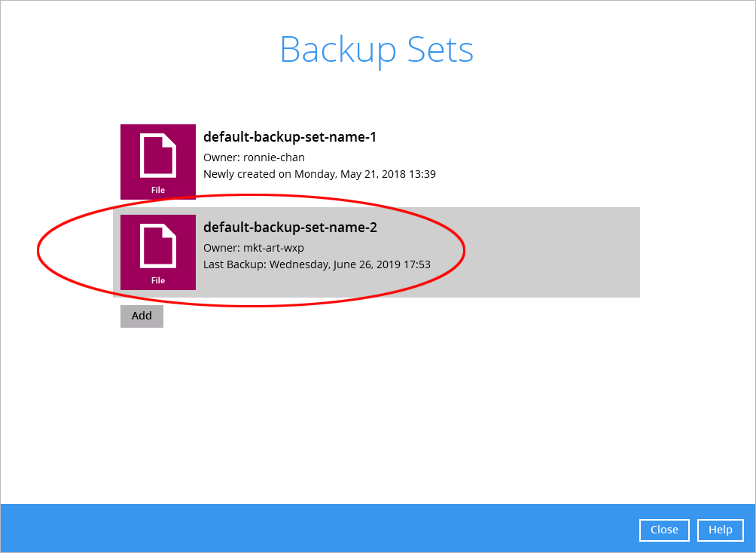Open Help from the bottom bar

pos(721,530)
